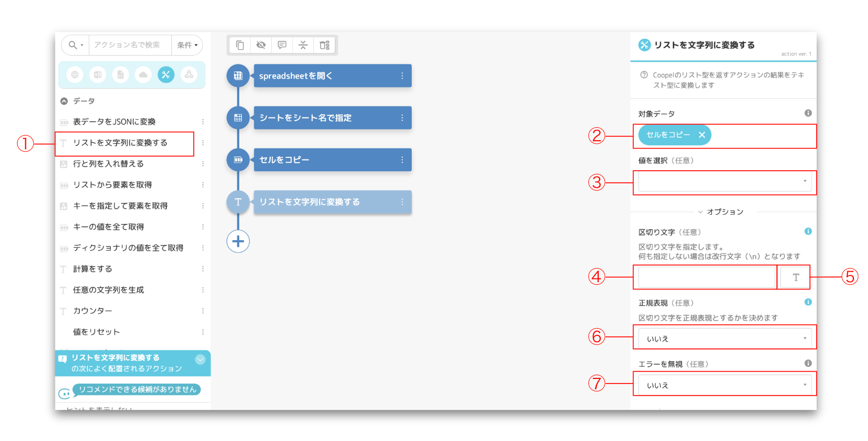Open the エラーを無視 dropdown
868x441 pixels.
725,385
